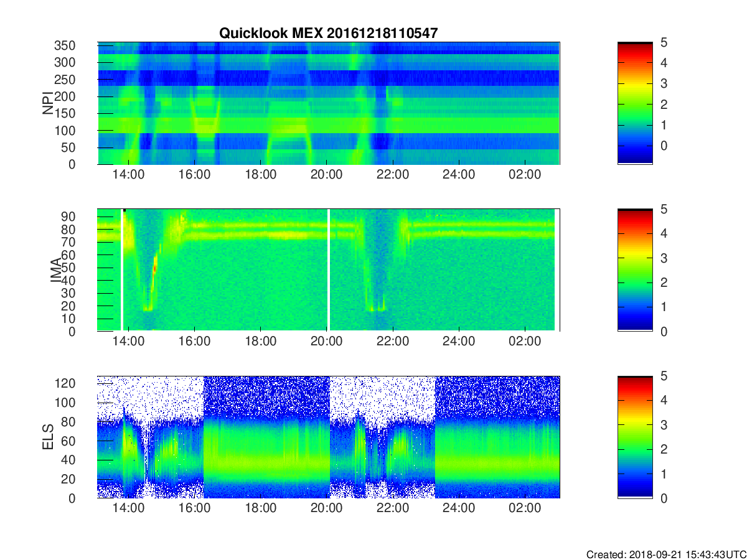The image size is (747, 560).
Task: Click the IMA panel's colorbar
Action: [x=635, y=270]
